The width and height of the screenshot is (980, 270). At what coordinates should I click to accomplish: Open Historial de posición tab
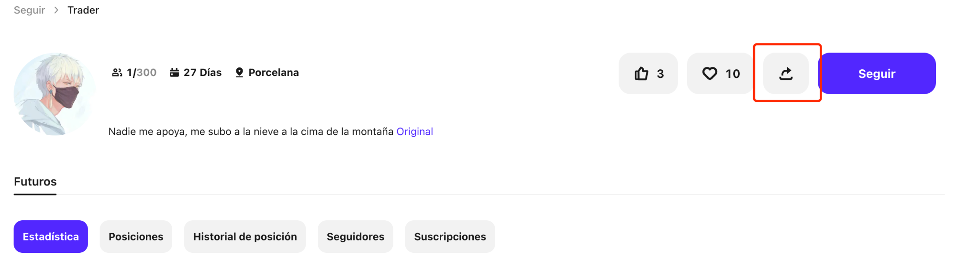click(x=245, y=237)
